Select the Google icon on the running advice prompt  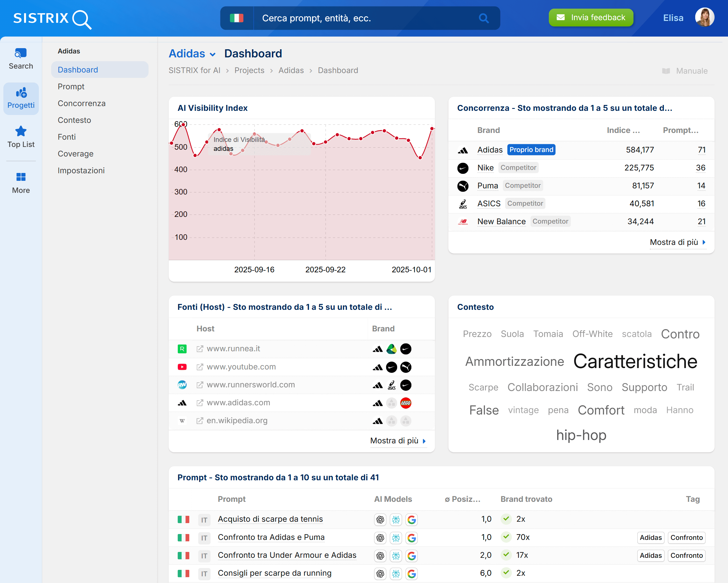pyautogui.click(x=412, y=573)
